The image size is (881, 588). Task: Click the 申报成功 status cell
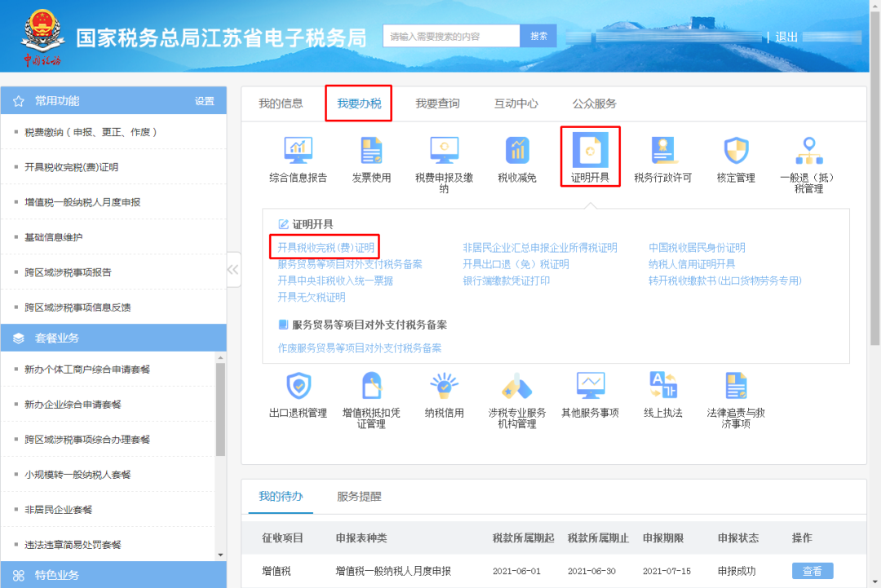738,571
